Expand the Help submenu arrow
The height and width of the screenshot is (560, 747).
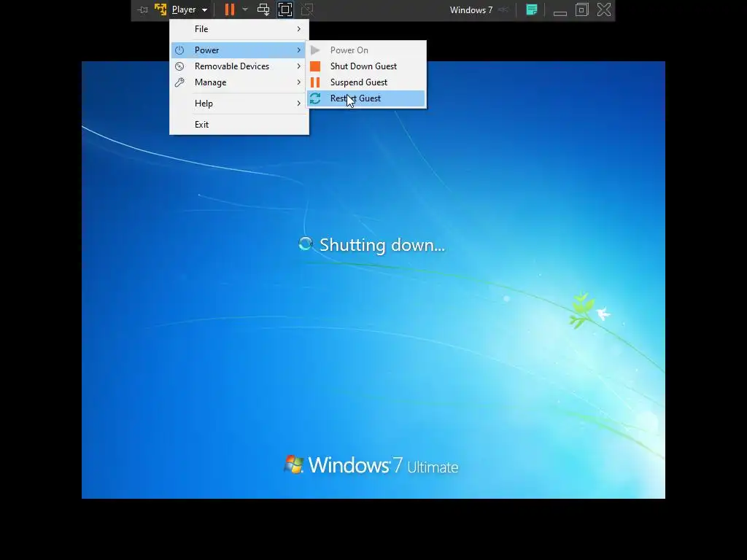coord(298,104)
